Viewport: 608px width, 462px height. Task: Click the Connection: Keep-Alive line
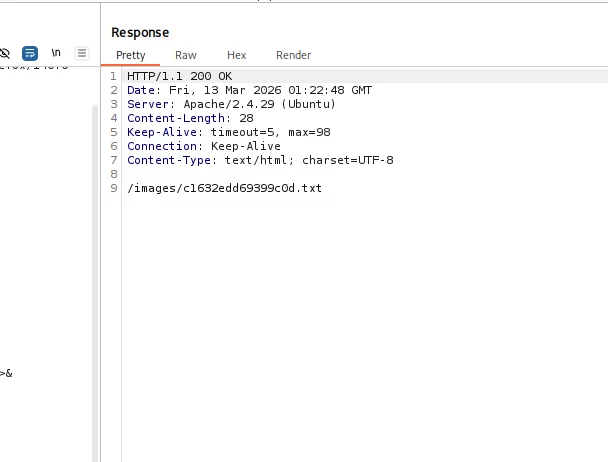click(204, 146)
